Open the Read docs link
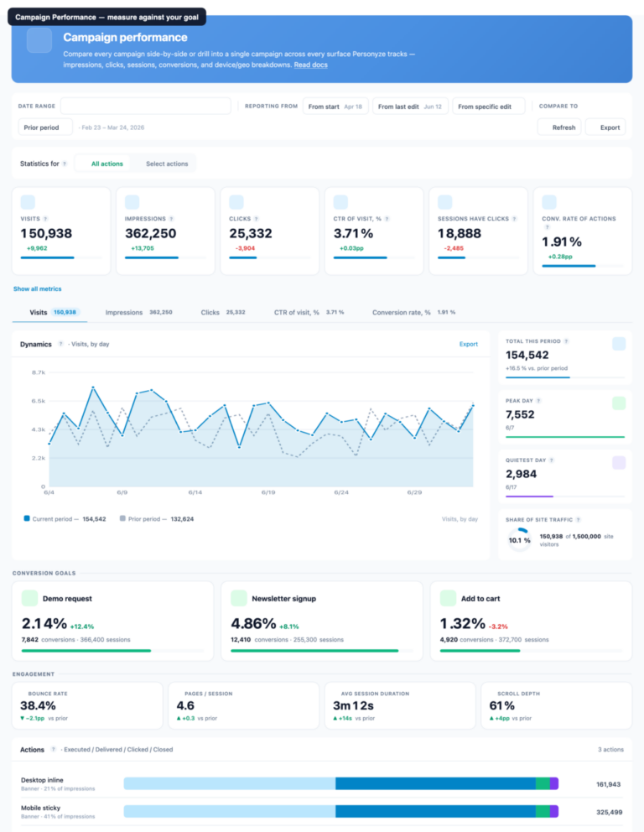The image size is (644, 832). (311, 65)
